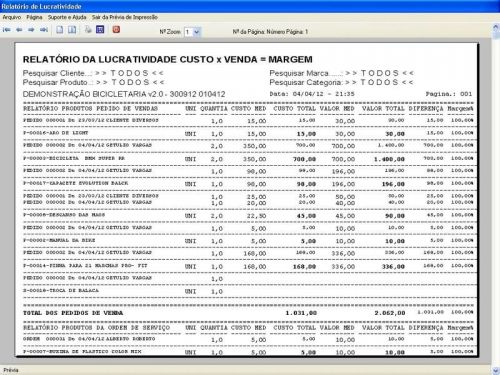Click bold custo total 700,00 value
This screenshot has height=375, width=500.
click(304, 159)
